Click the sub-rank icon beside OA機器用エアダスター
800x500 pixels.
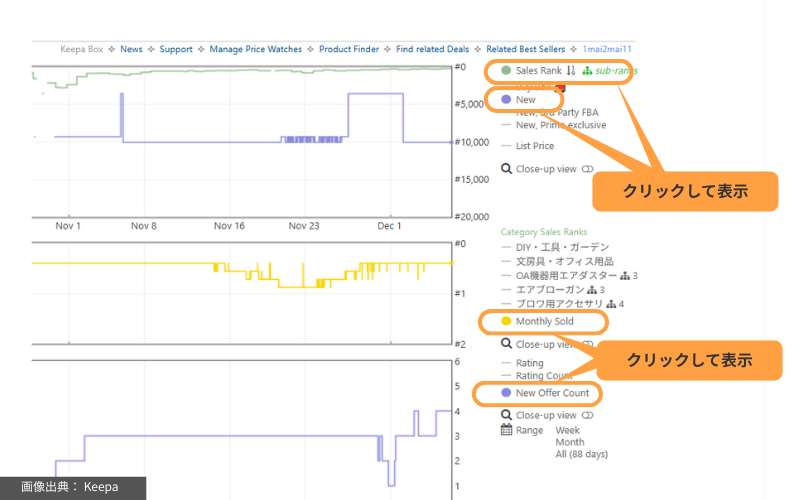(x=625, y=275)
